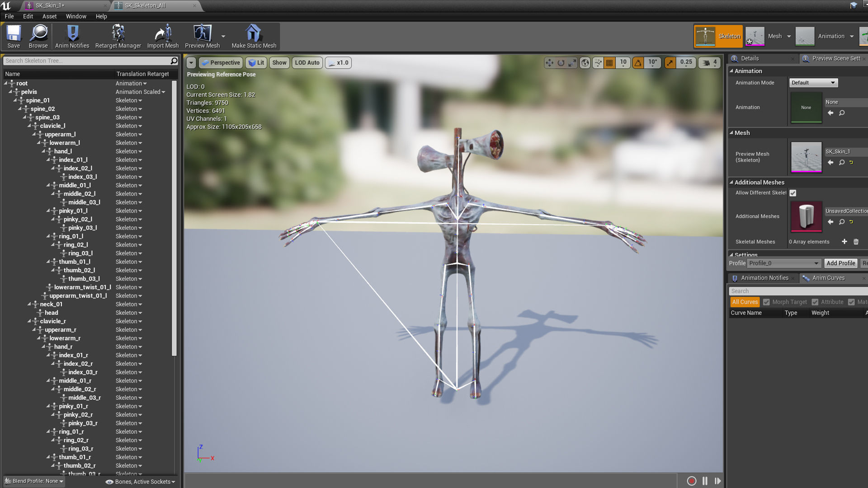Image resolution: width=868 pixels, height=488 pixels.
Task: Select the rotate transform gizmo tool
Action: [x=561, y=63]
